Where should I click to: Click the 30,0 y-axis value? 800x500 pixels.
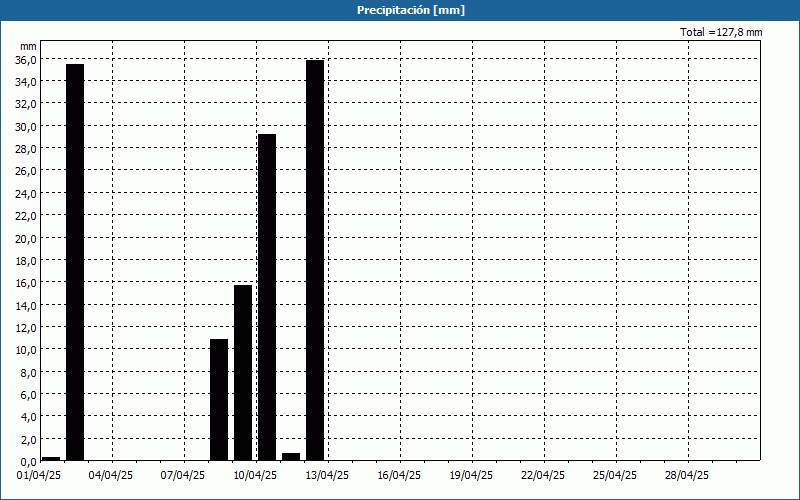(x=26, y=127)
